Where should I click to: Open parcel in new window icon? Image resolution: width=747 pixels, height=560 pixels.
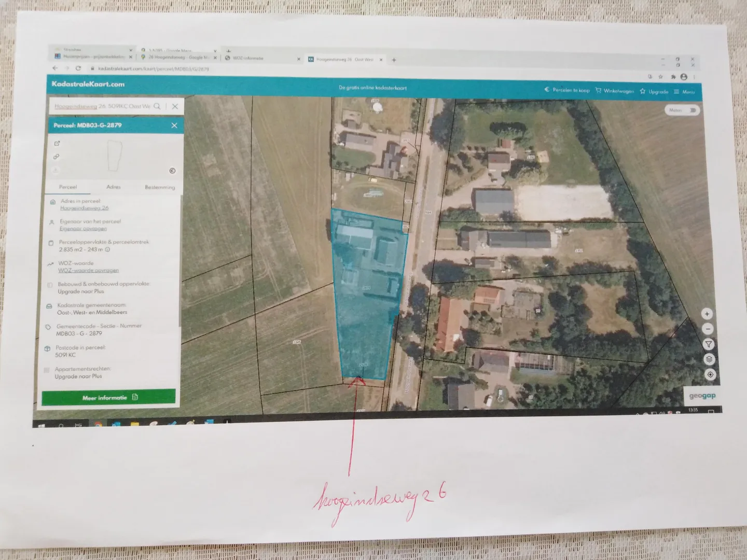pos(57,144)
